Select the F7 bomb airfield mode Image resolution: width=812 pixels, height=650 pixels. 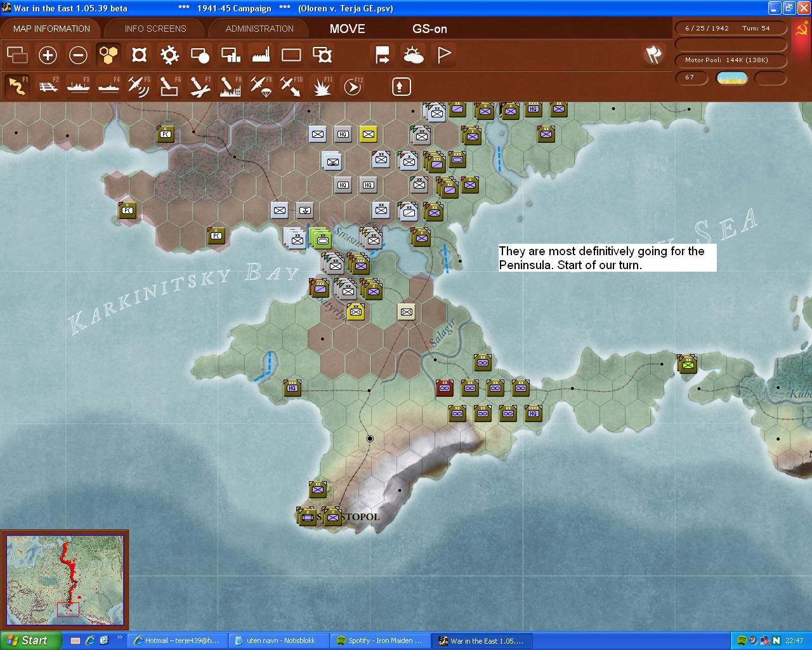coord(200,86)
